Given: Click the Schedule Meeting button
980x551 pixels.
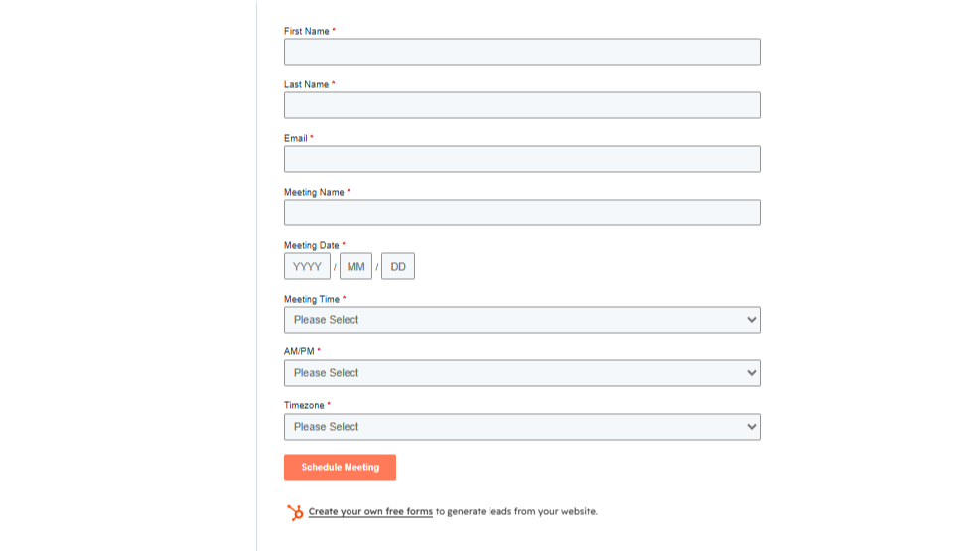Looking at the screenshot, I should (340, 467).
